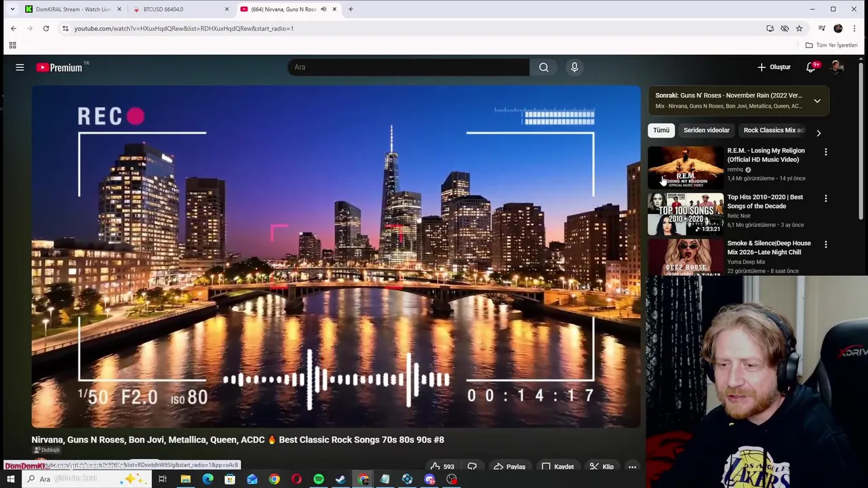Click the YouTube Ara search field
868x488 pixels.
(x=409, y=67)
